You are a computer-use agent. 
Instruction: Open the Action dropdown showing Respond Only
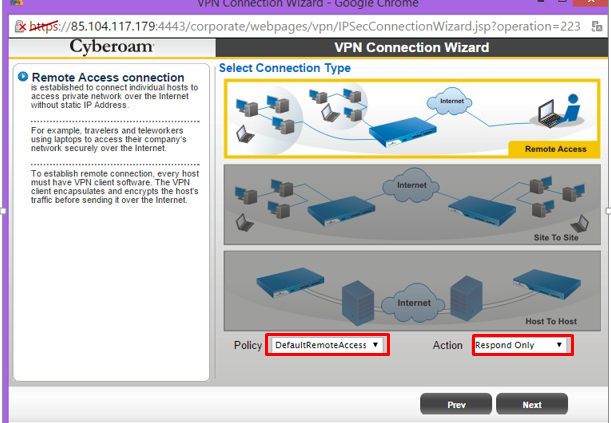pos(522,345)
